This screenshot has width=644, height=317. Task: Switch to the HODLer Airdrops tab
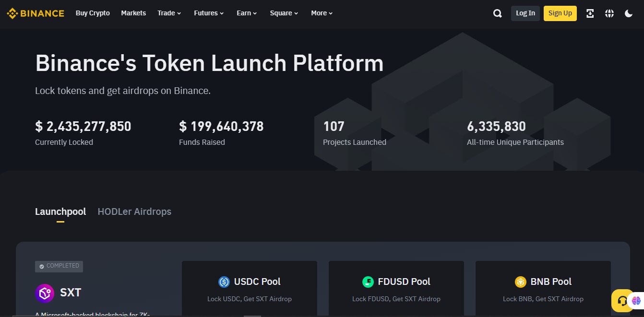[134, 211]
